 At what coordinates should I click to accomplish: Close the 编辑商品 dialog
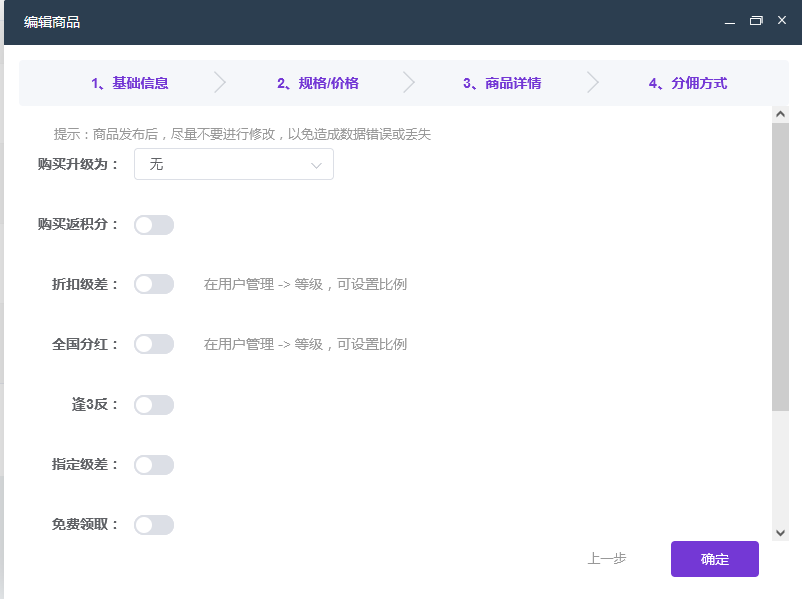point(782,20)
